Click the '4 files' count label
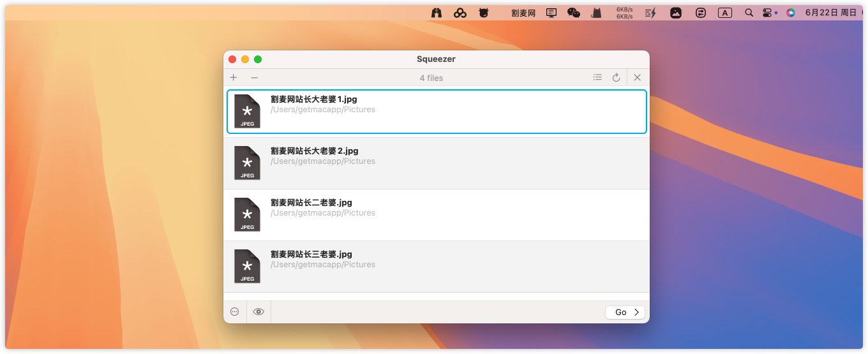 [431, 78]
